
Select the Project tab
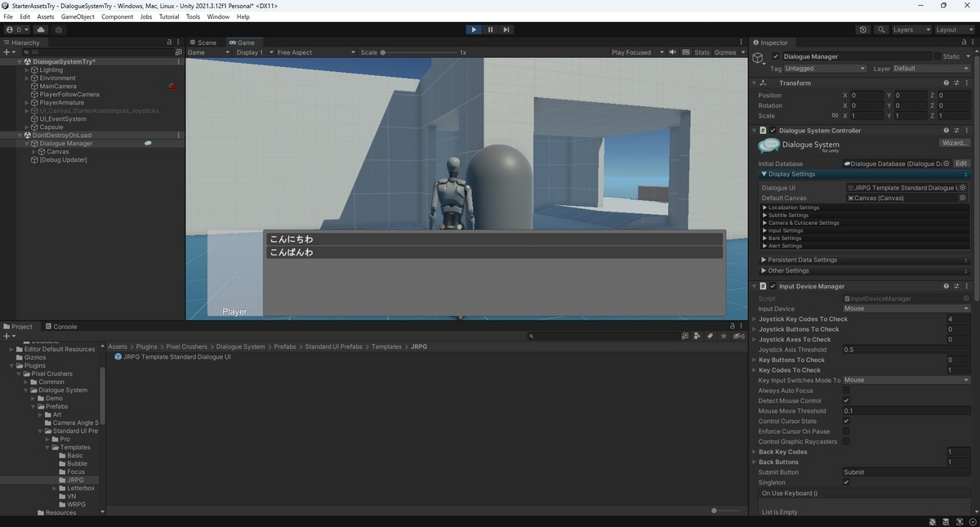(x=18, y=326)
